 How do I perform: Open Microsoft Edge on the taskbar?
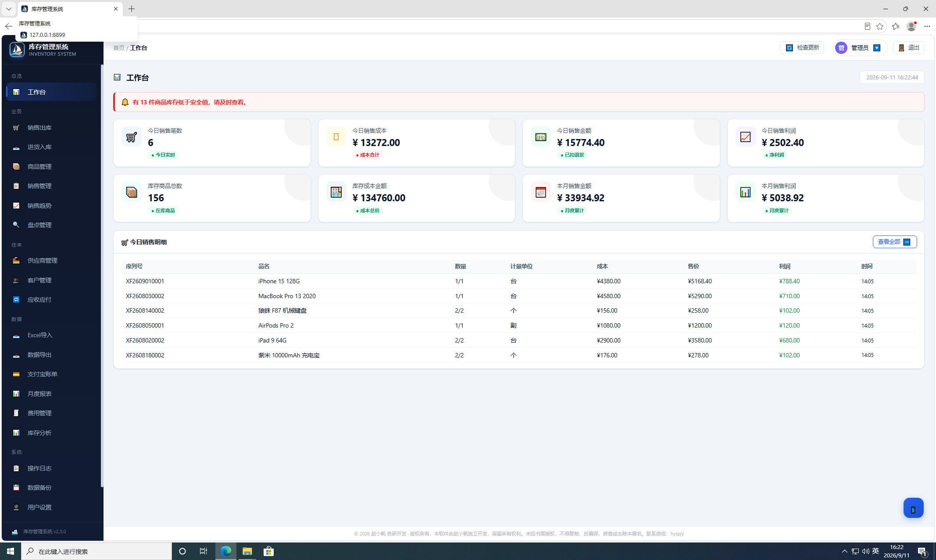pos(226,551)
